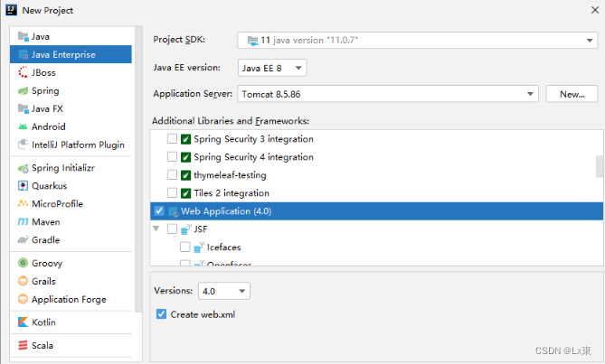The height and width of the screenshot is (364, 605).
Task: Click the Gradle elephant icon
Action: coord(24,239)
